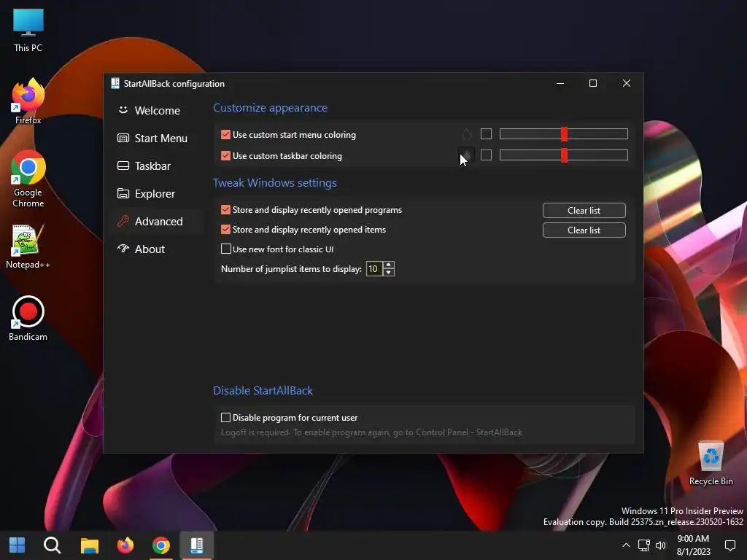
Task: Open the Welcome section
Action: point(157,111)
